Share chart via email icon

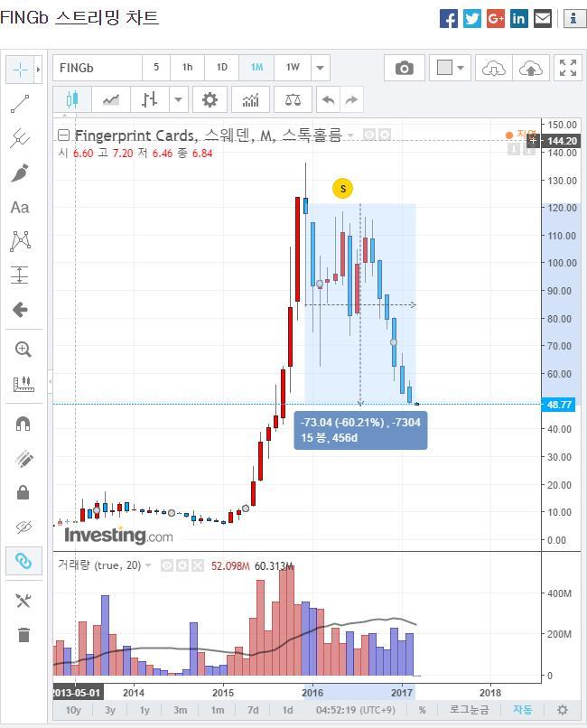(x=543, y=19)
